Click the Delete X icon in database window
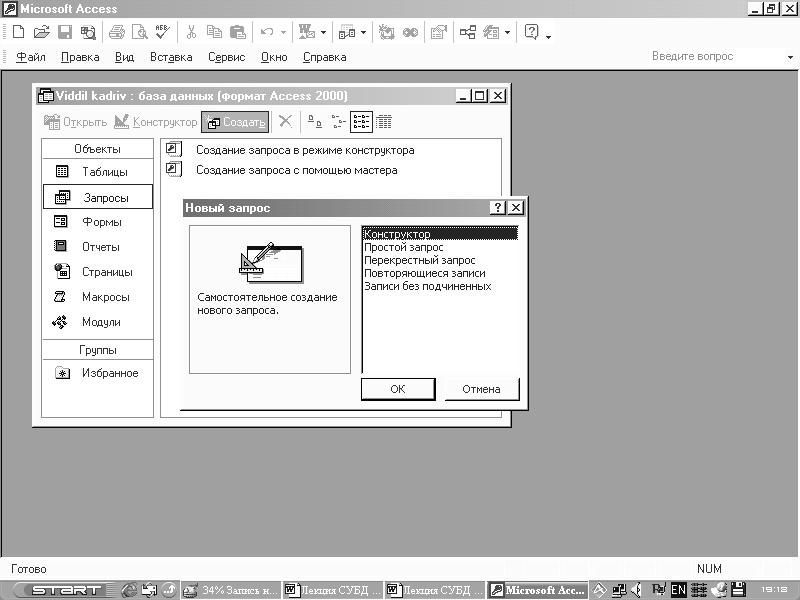The width and height of the screenshot is (800, 600). [x=285, y=121]
